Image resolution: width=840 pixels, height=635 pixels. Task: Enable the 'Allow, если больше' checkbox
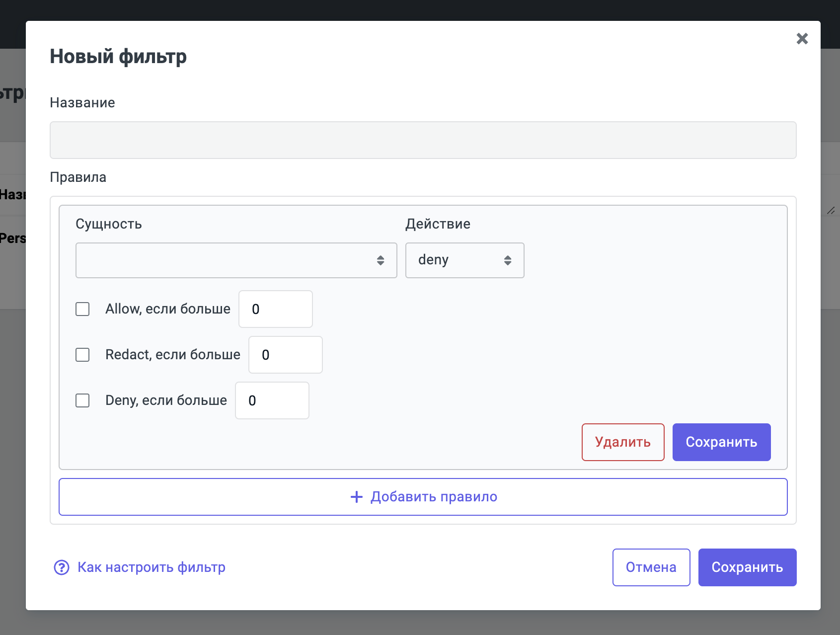(82, 309)
